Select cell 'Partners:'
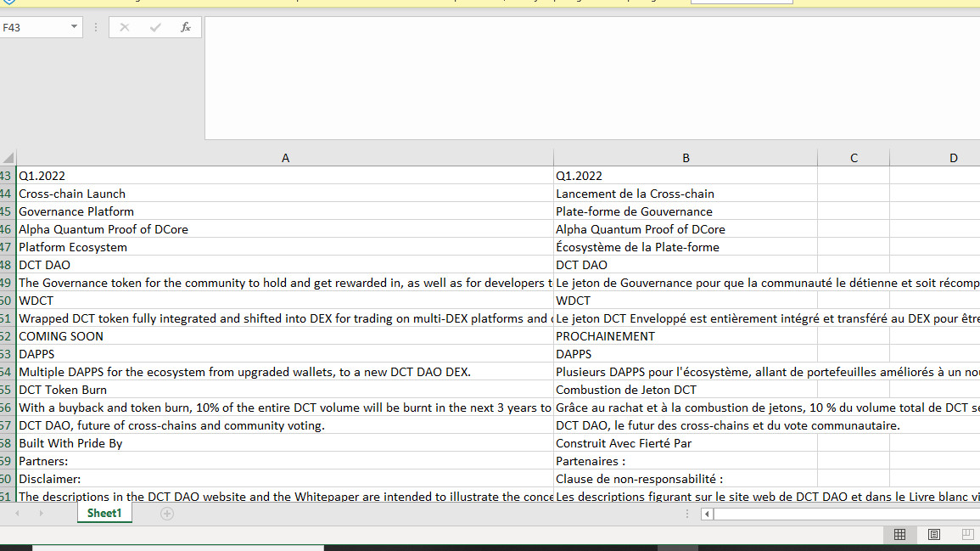Screen dimensions: 980x551 click(285, 461)
